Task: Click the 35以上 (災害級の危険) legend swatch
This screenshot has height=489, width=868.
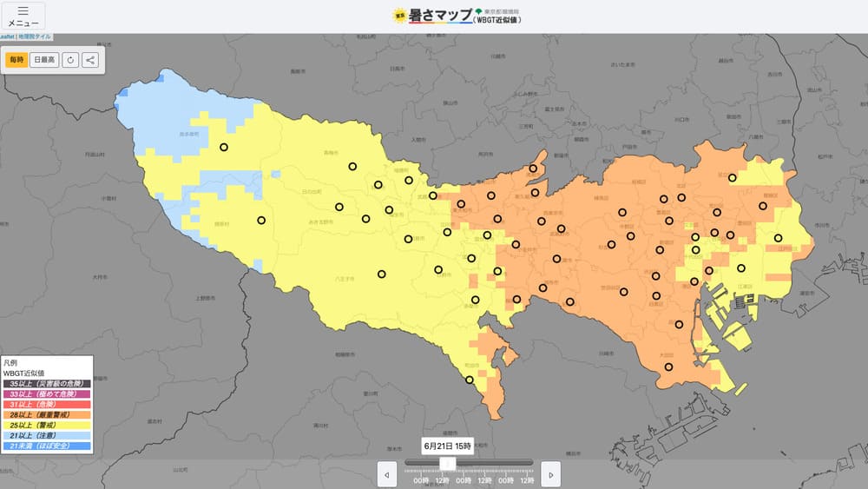Action: [x=48, y=383]
